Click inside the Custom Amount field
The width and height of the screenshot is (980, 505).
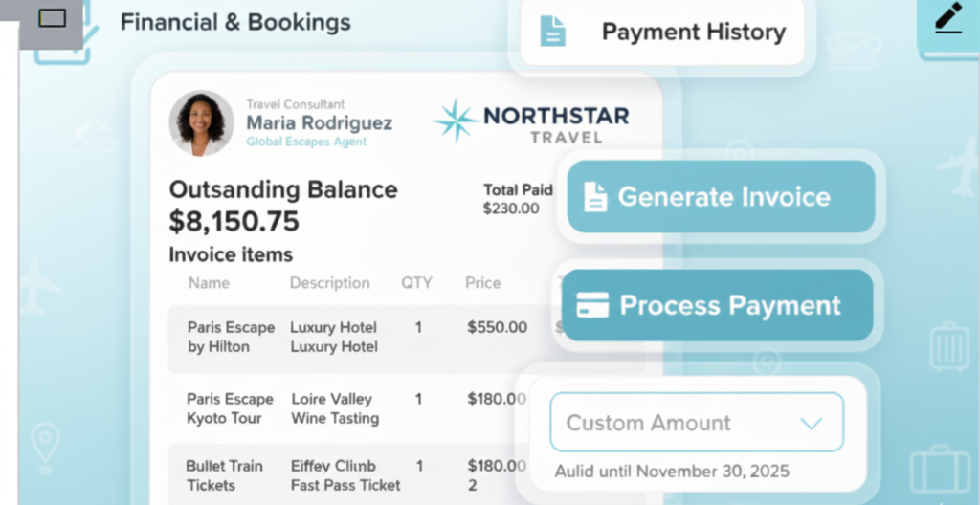(670, 423)
